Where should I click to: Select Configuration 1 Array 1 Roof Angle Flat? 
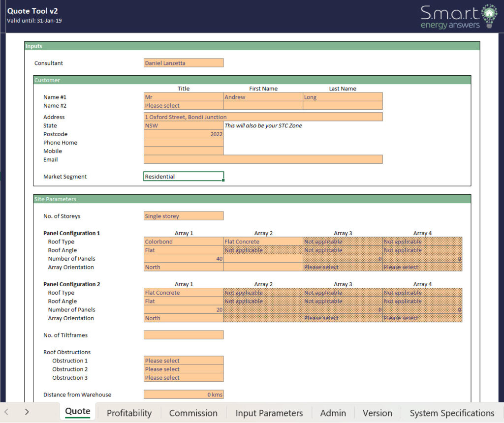[x=184, y=250]
